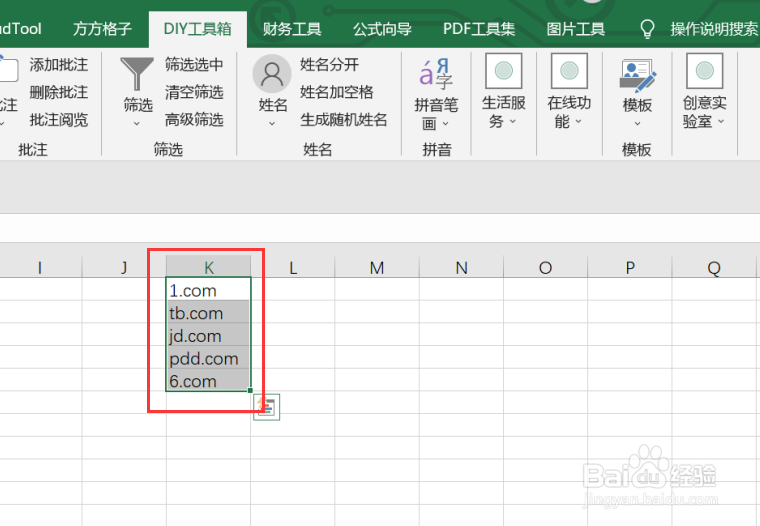
Task: Expand the 拼音笔画 dropdown
Action: 445,124
